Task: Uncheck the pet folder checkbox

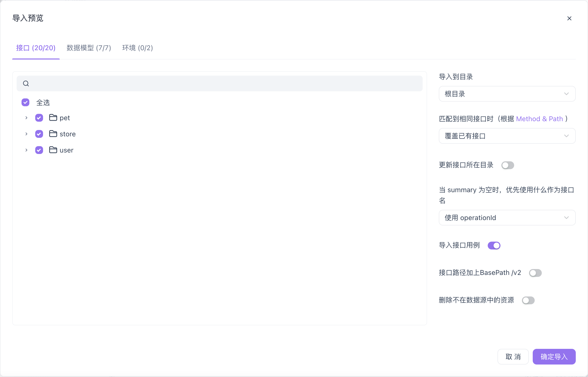Action: point(39,118)
